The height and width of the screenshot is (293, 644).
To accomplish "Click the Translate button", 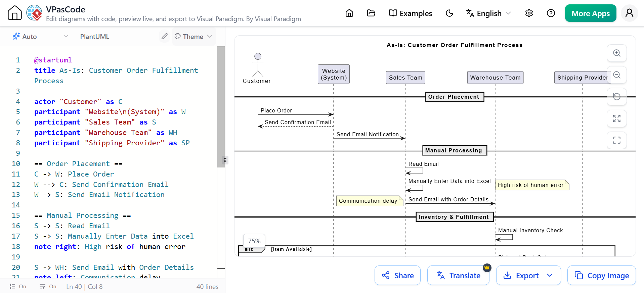I will (x=458, y=275).
